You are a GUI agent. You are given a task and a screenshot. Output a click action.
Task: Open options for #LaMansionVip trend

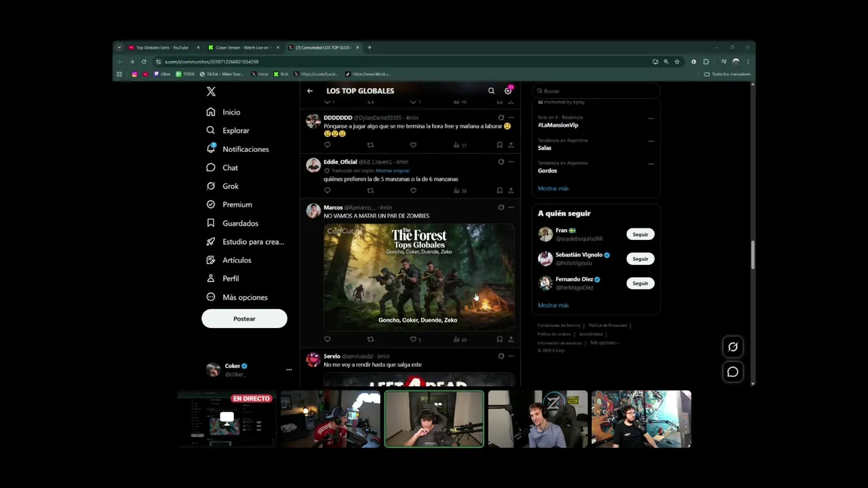650,119
